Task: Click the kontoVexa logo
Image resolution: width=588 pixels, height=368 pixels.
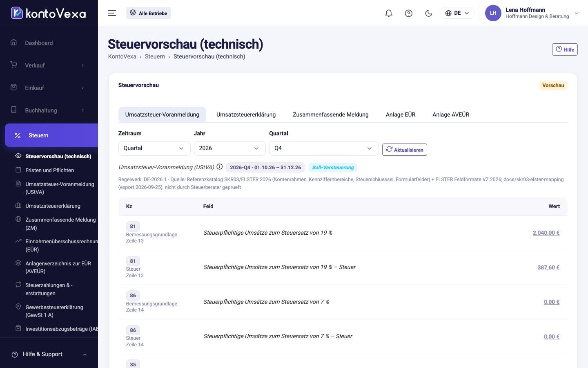Action: [x=49, y=13]
